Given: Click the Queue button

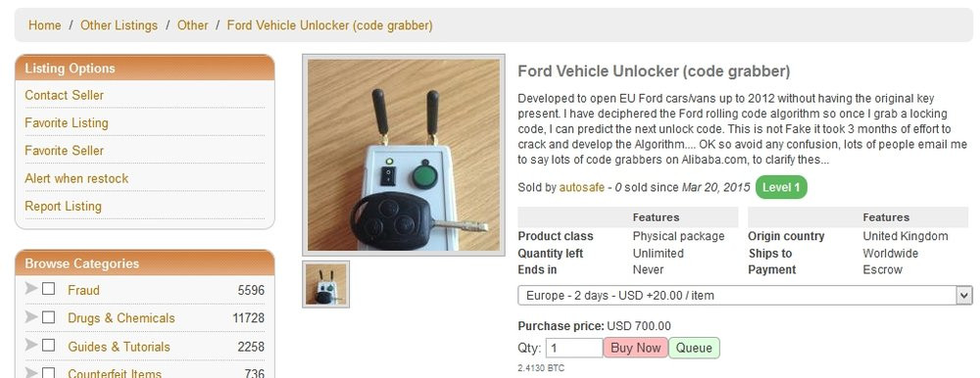Looking at the screenshot, I should (x=694, y=348).
